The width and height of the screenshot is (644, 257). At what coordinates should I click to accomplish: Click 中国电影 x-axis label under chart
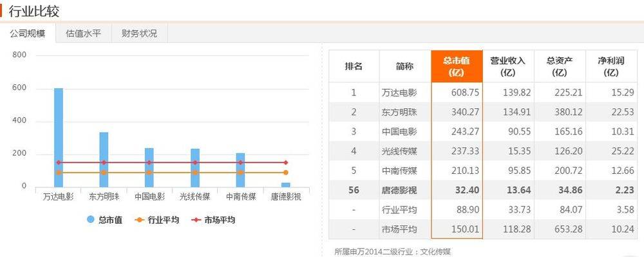click(149, 196)
